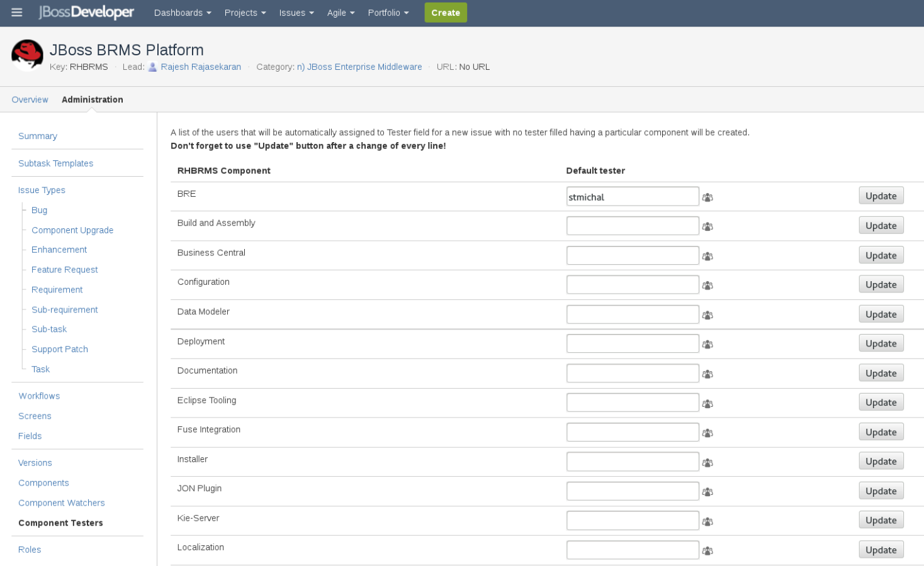Screen dimensions: 924x566
Task: Click the Business Central tester input field
Action: (x=632, y=255)
